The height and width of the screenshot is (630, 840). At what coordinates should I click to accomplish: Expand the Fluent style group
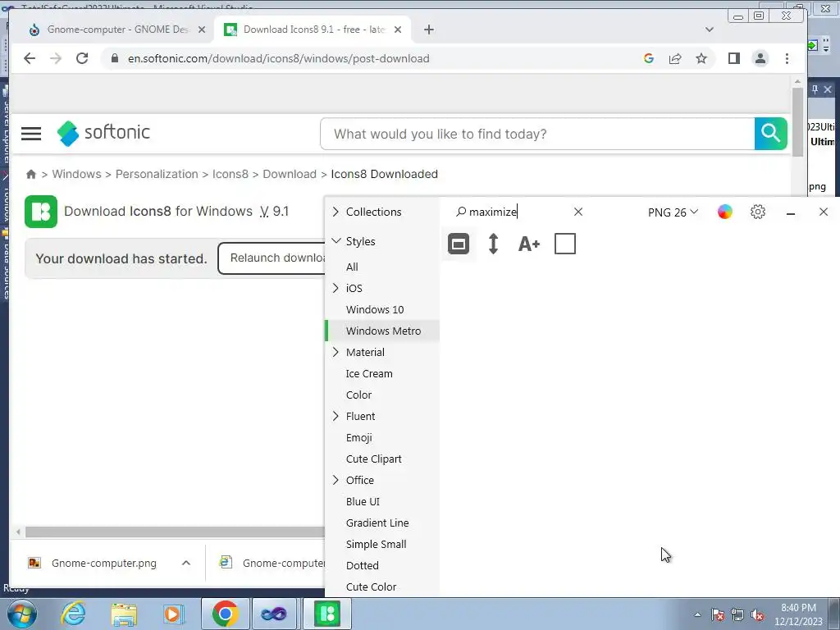(x=336, y=416)
